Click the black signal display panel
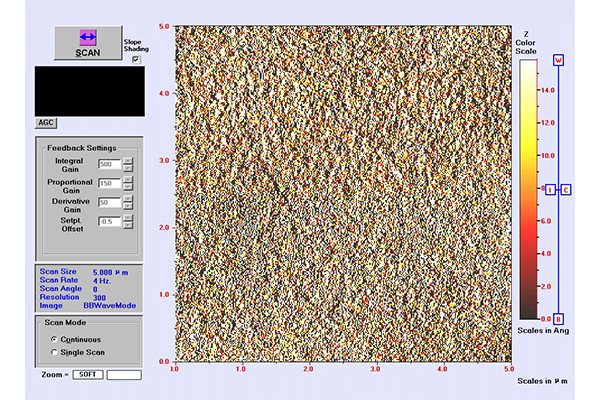The width and height of the screenshot is (600, 400). click(x=90, y=91)
